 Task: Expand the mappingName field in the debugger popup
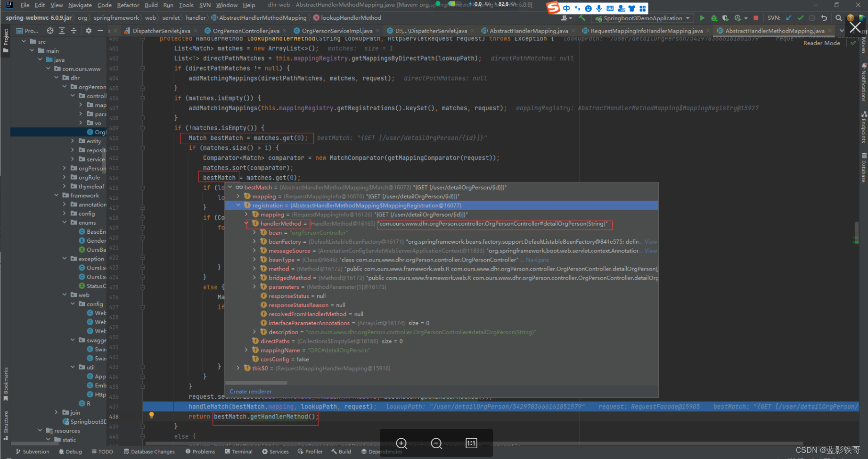246,350
